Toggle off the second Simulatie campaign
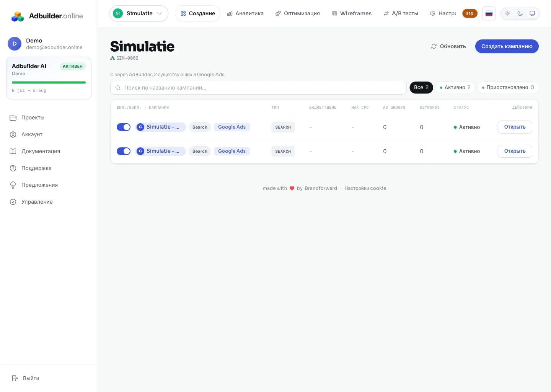 coord(124,151)
